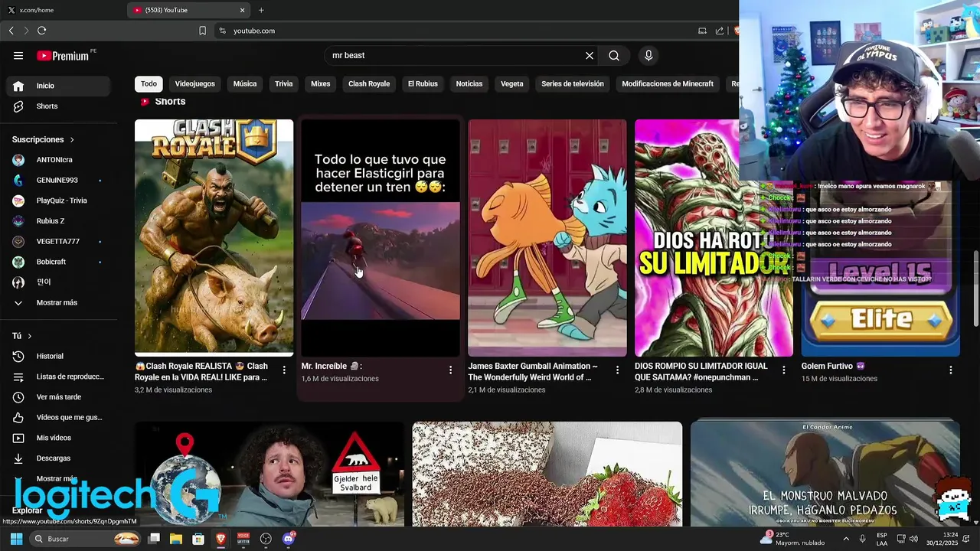Clear the 'mr beast' search text
The width and height of the screenshot is (980, 551).
[x=590, y=56]
